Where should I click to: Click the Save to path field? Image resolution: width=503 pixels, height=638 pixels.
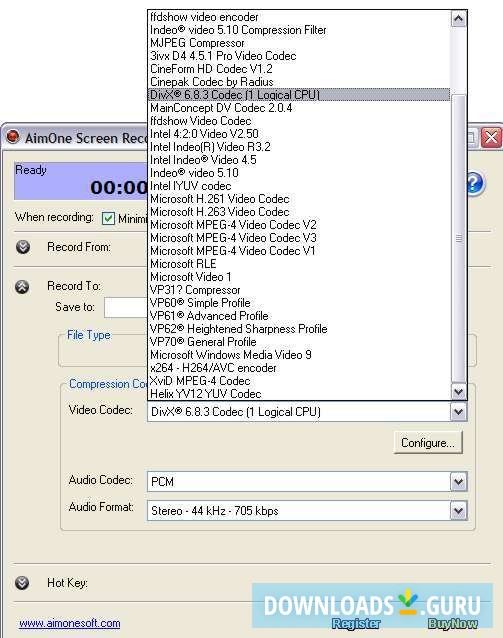[x=125, y=307]
